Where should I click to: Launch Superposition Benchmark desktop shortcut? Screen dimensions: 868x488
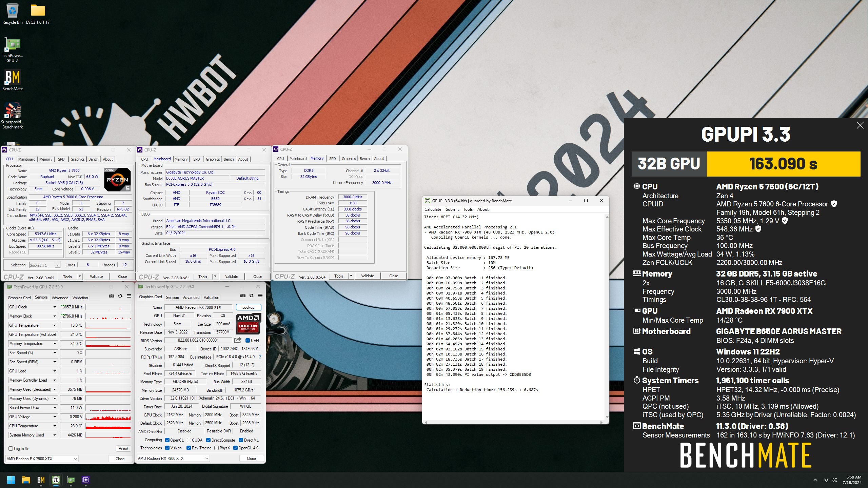click(x=12, y=116)
